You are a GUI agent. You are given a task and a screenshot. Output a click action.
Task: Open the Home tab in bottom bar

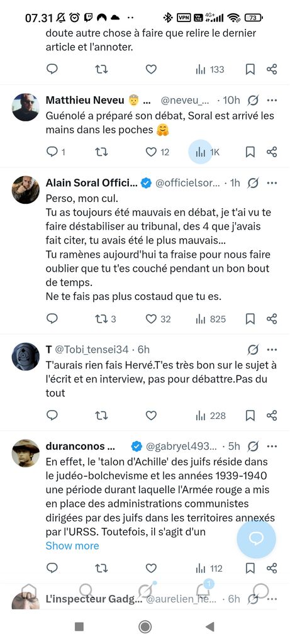pyautogui.click(x=29, y=591)
